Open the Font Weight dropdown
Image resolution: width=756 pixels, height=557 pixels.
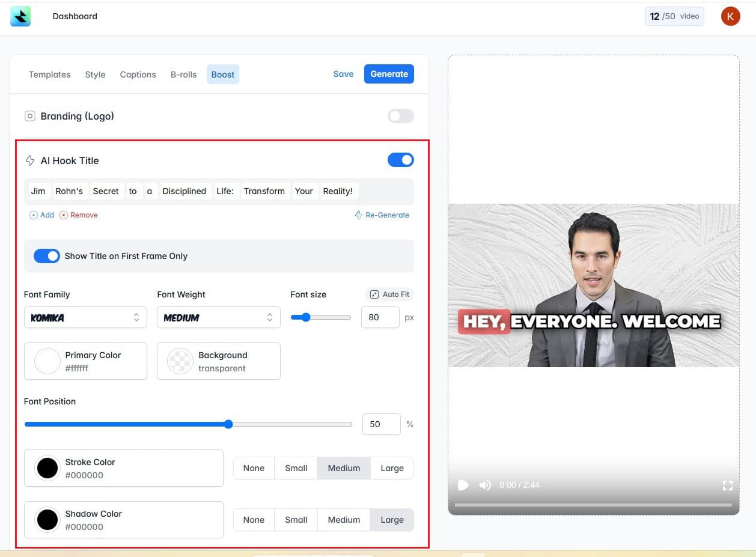pyautogui.click(x=218, y=317)
